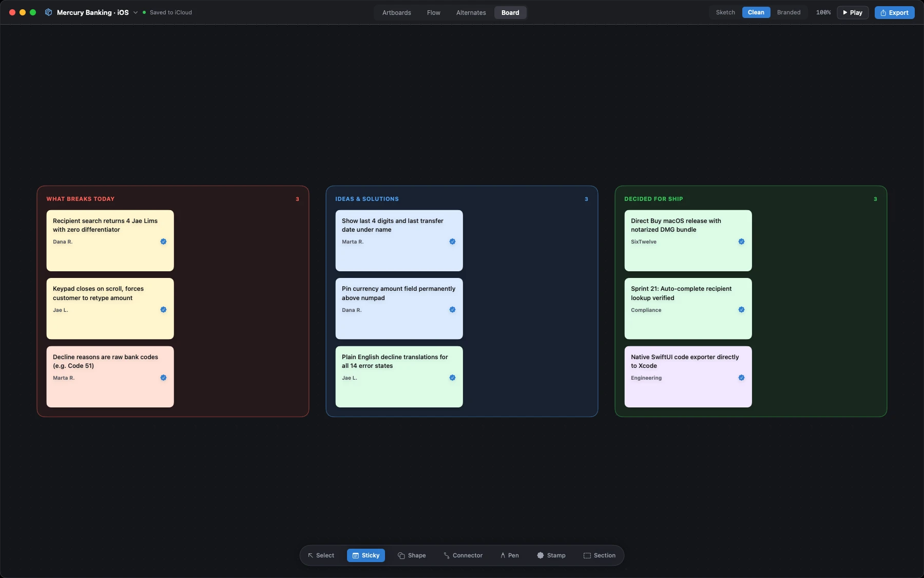The height and width of the screenshot is (578, 924).
Task: Click the Engineering label on Native SwiftUI sticky
Action: point(646,378)
